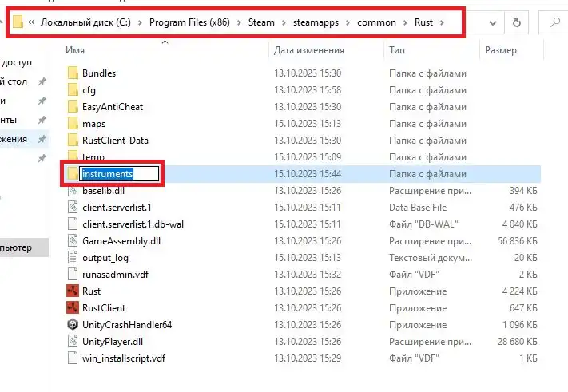568x392 pixels.
Task: Click the Data Base File type cell
Action: (418, 208)
